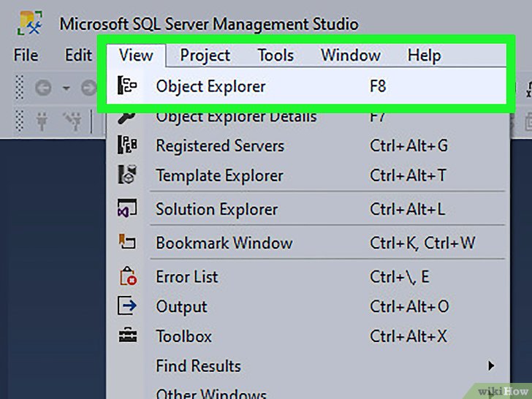532x399 pixels.
Task: Click the Ctrl+K, Ctrl+W shortcut text
Action: pyautogui.click(x=422, y=243)
